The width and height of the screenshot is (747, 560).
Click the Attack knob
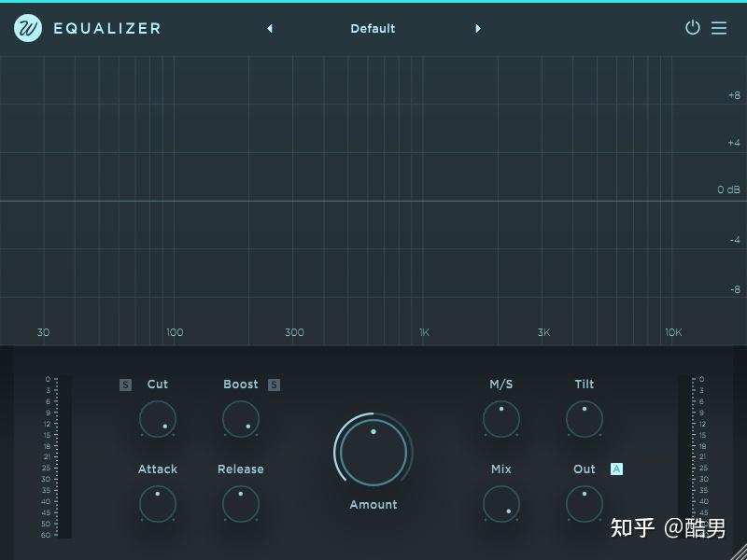tap(157, 504)
